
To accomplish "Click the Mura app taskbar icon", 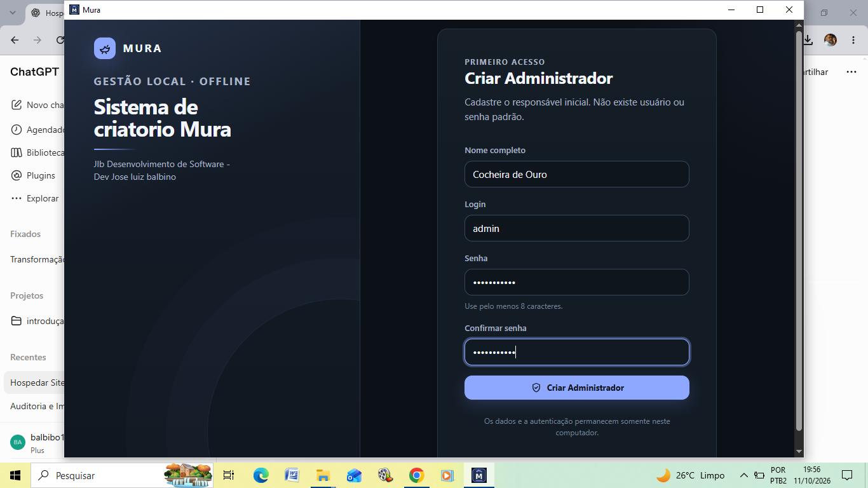I will click(479, 475).
